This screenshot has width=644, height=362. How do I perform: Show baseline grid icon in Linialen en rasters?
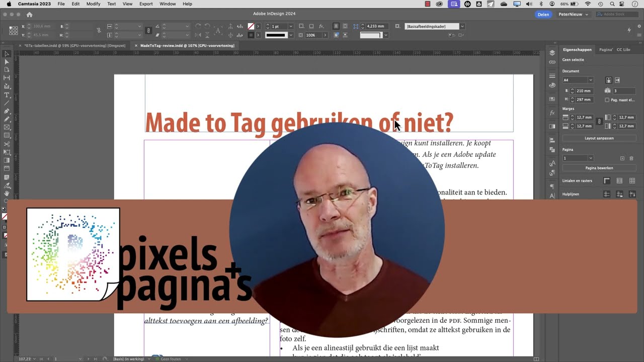click(x=619, y=180)
